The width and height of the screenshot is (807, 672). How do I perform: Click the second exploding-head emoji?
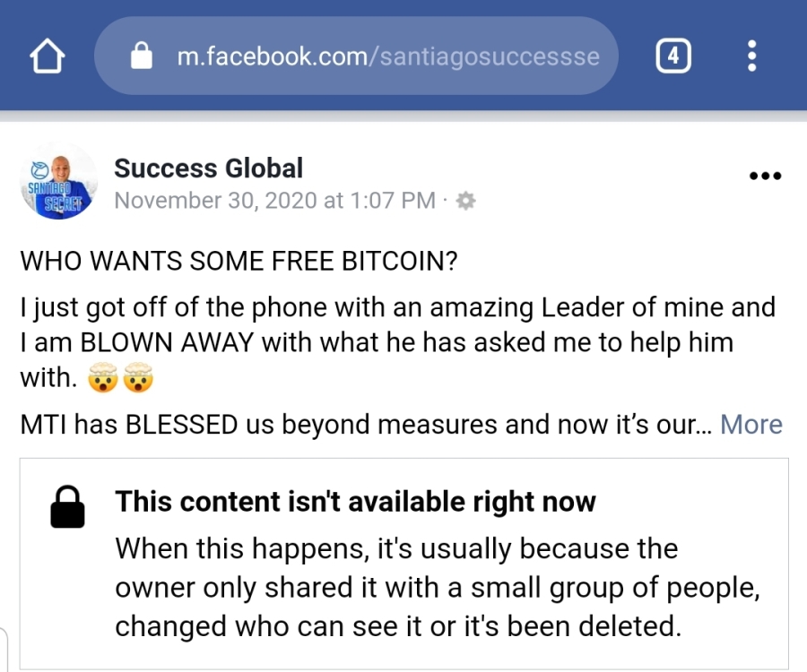coord(137,379)
